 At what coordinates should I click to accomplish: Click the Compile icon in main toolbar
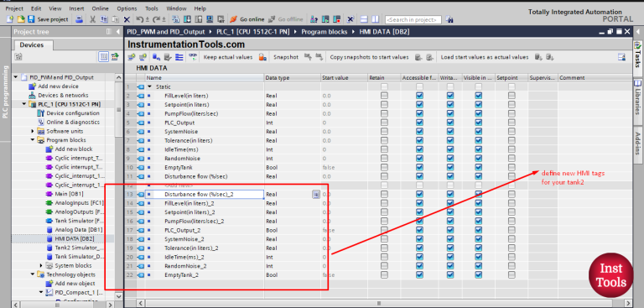[176, 19]
